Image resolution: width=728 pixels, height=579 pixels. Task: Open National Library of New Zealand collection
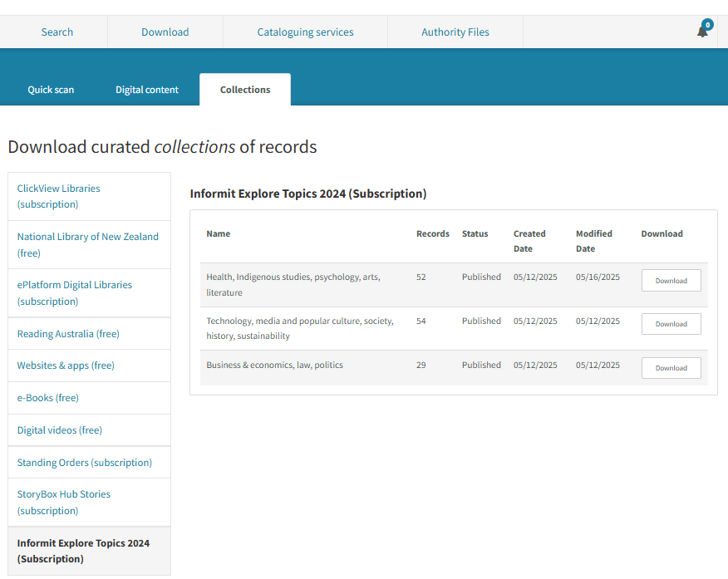point(87,244)
